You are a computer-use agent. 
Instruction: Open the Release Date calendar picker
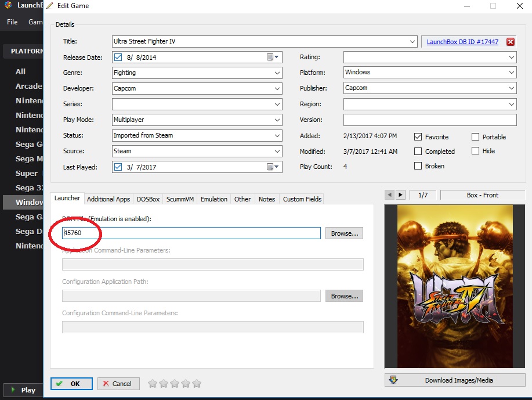(x=273, y=57)
